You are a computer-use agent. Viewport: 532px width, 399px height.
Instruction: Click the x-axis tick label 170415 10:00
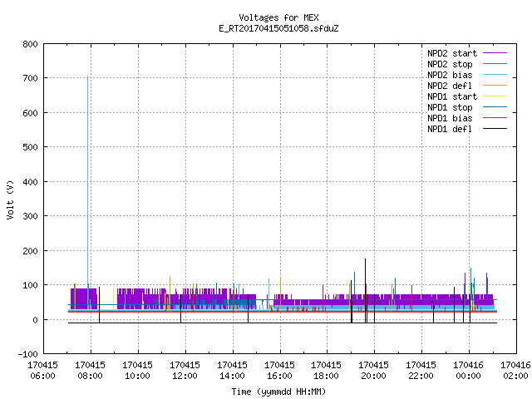tap(137, 371)
